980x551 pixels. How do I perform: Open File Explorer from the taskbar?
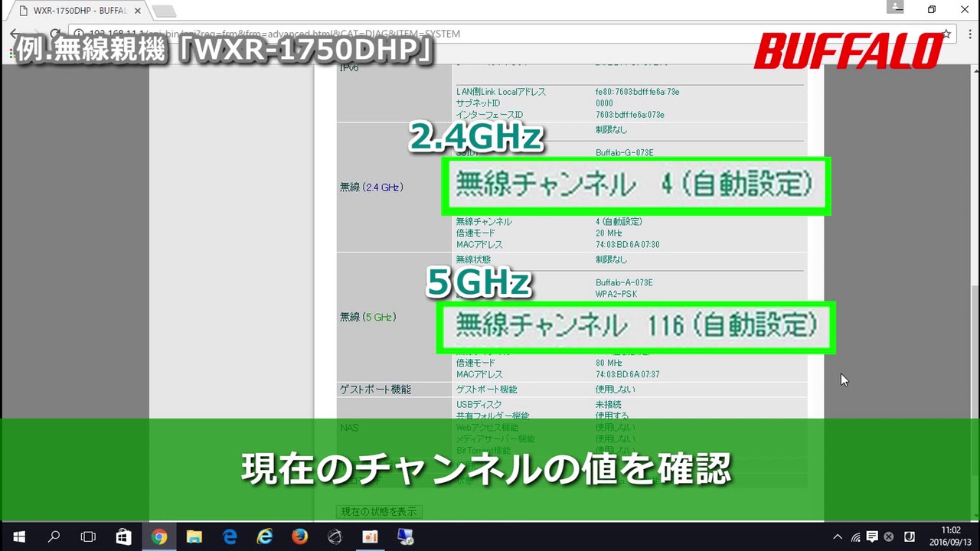(194, 536)
